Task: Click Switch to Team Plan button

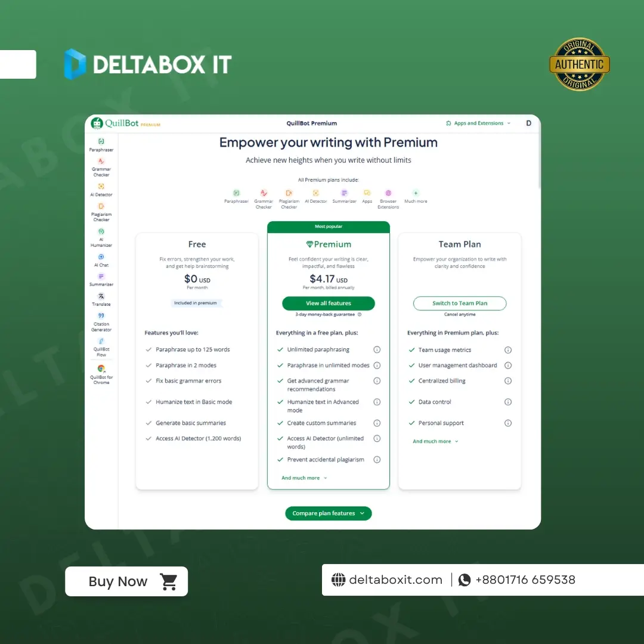Action: [460, 304]
